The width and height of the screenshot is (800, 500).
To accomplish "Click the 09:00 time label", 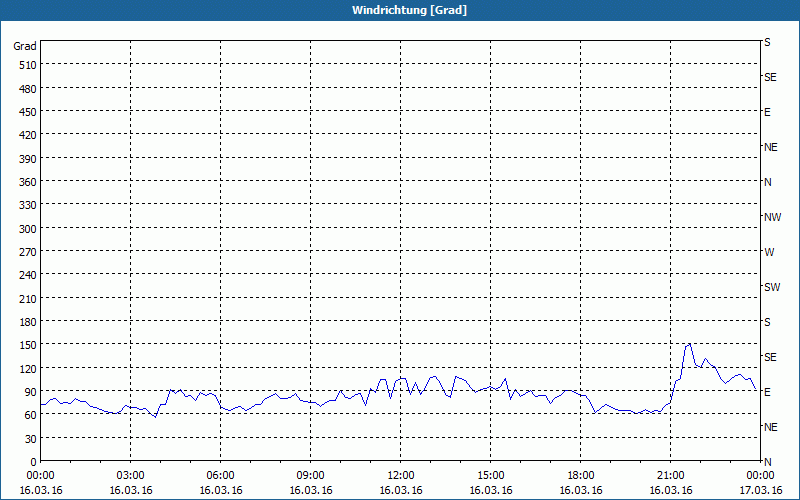I will pyautogui.click(x=311, y=476).
